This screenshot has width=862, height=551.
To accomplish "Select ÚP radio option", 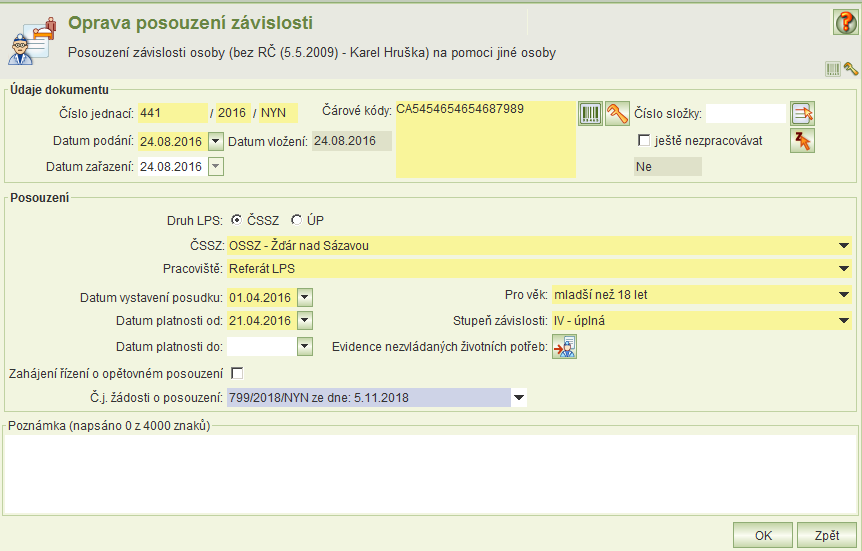I will point(296,220).
